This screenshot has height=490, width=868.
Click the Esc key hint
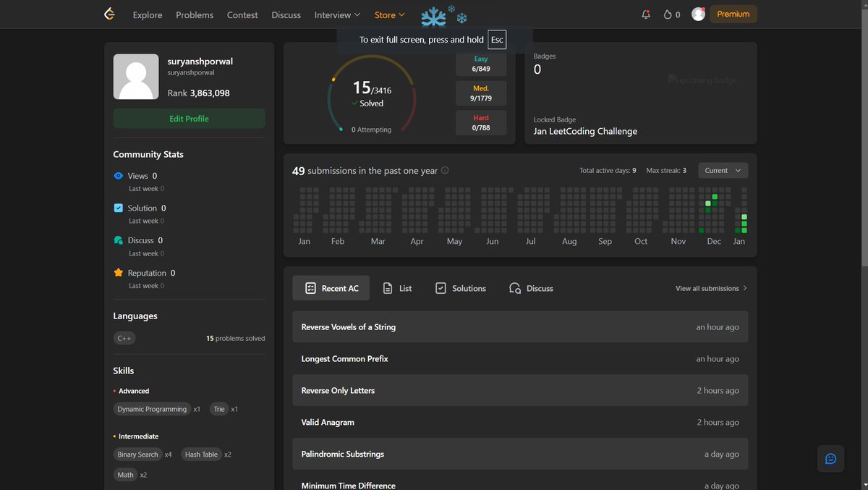click(x=496, y=40)
